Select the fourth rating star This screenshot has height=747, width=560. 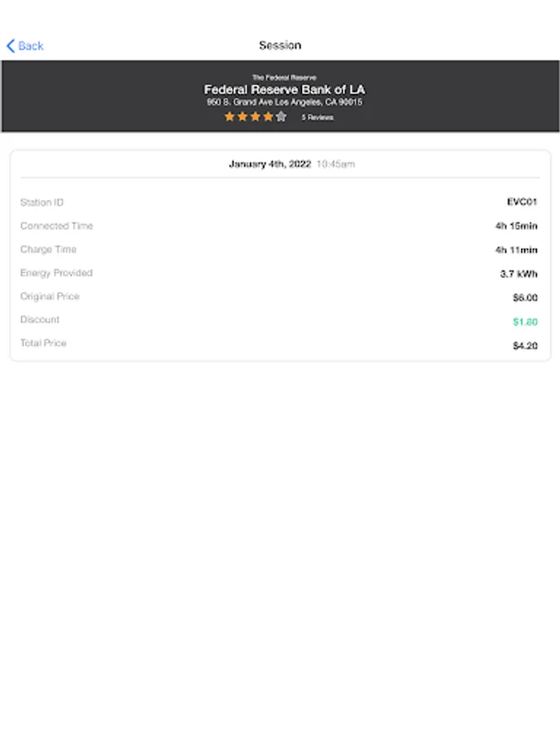tap(268, 116)
